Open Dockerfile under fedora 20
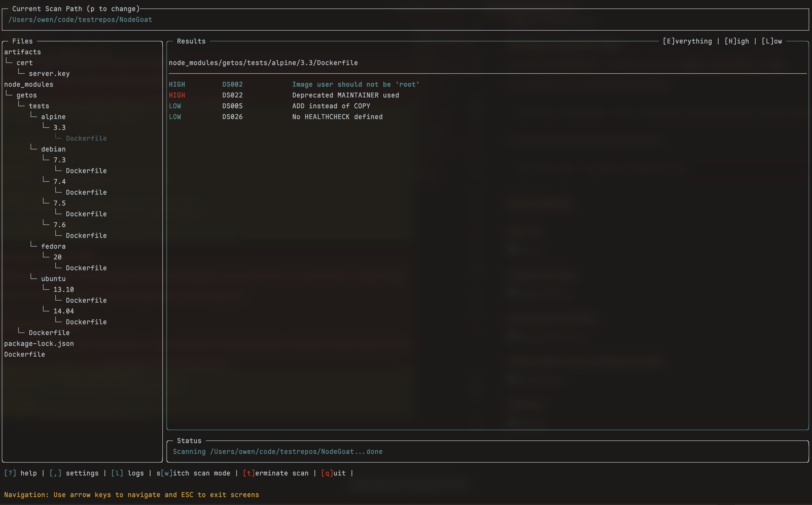The height and width of the screenshot is (505, 812). (x=86, y=268)
